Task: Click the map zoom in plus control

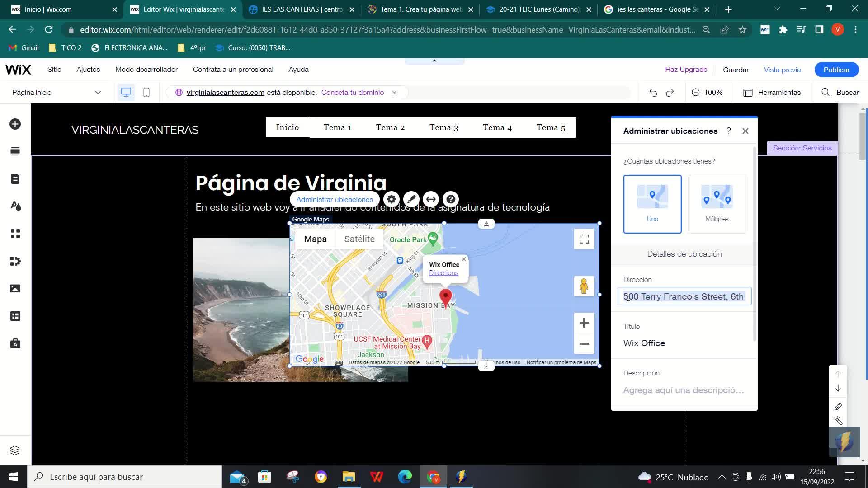Action: point(584,323)
